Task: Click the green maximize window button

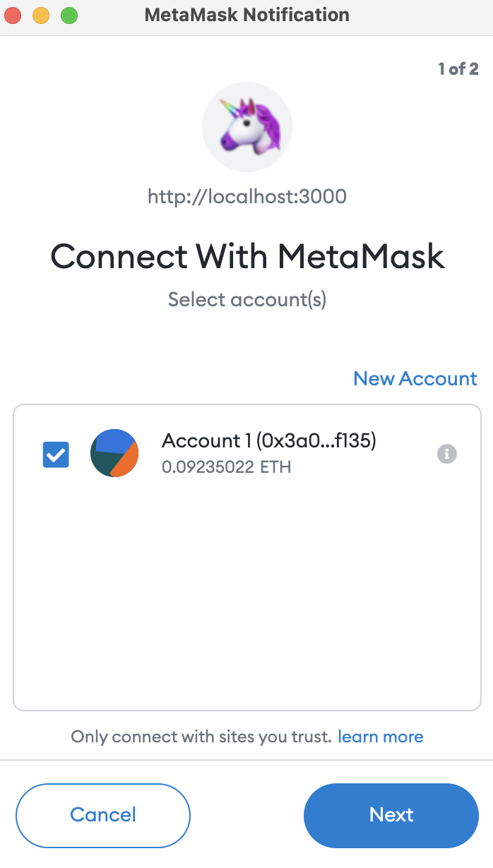Action: (x=69, y=15)
